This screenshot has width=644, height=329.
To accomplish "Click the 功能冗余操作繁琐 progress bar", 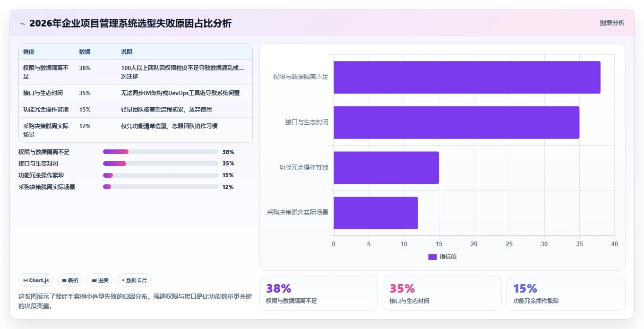I will [x=161, y=175].
